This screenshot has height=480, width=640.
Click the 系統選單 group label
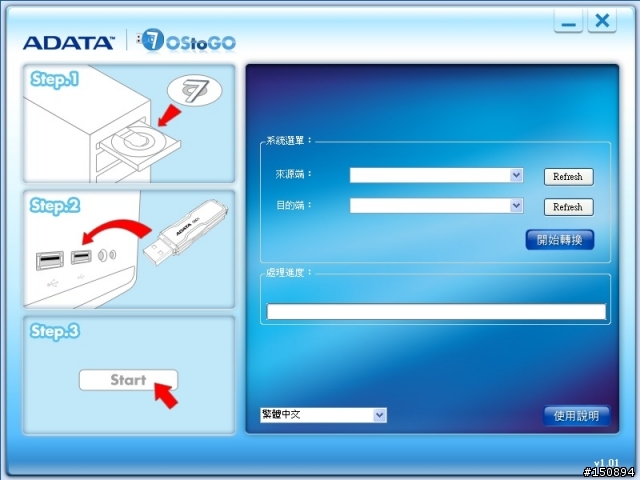point(289,140)
